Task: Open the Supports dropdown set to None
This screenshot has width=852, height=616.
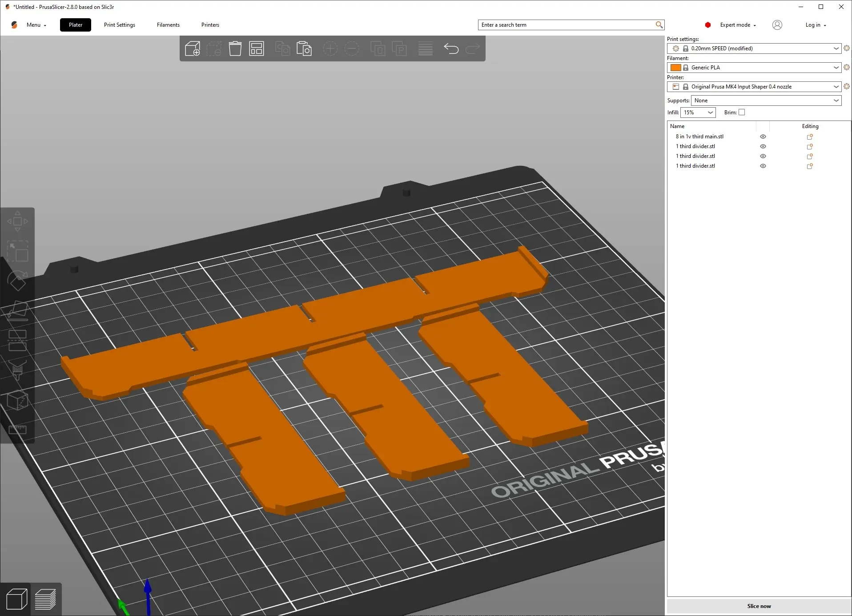Action: [x=766, y=101]
